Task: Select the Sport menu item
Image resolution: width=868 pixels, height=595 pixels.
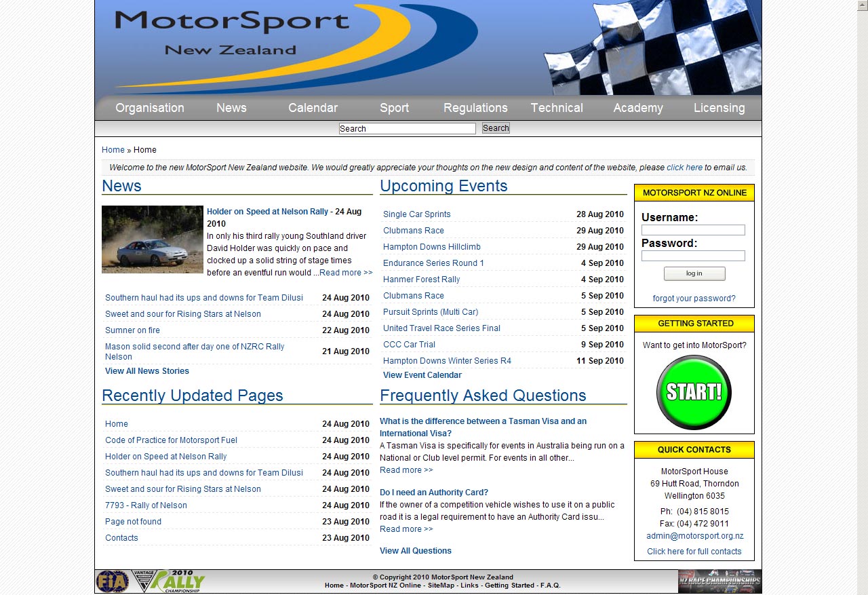Action: point(394,108)
